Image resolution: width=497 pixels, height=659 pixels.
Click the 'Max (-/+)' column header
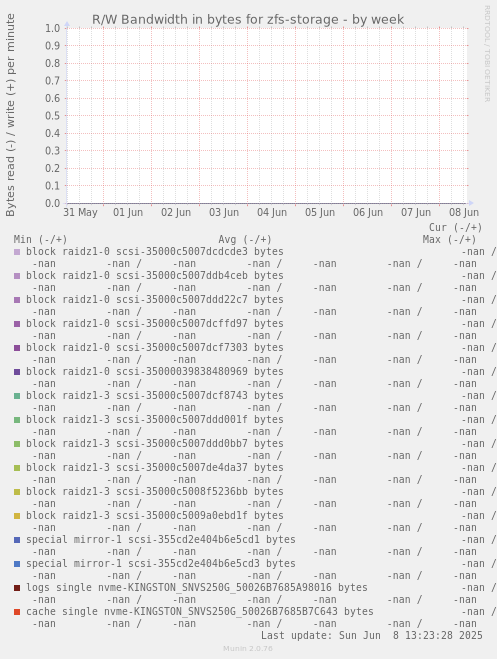tap(450, 240)
